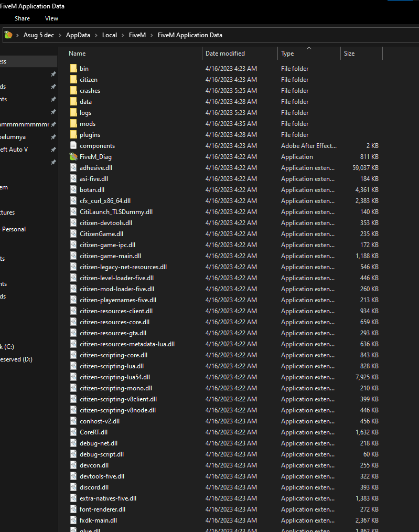Click the font-renderer.dll file icon

coord(73,509)
